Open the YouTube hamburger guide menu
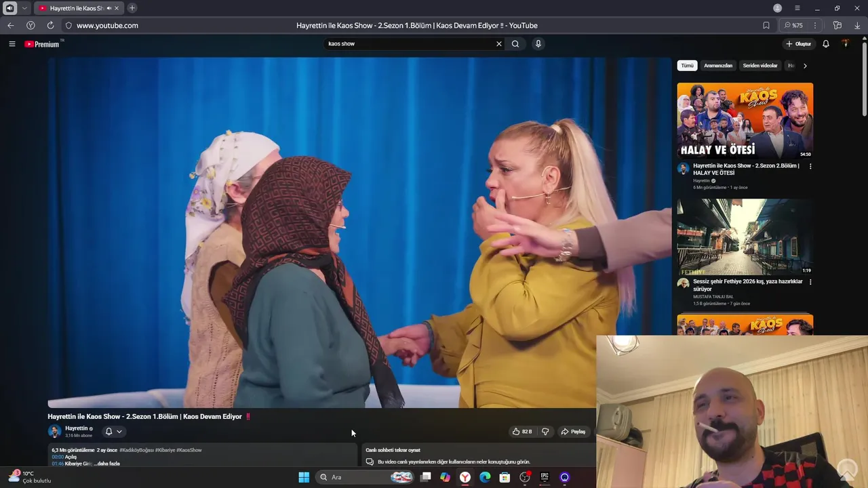Screen dimensions: 868x488 point(12,44)
